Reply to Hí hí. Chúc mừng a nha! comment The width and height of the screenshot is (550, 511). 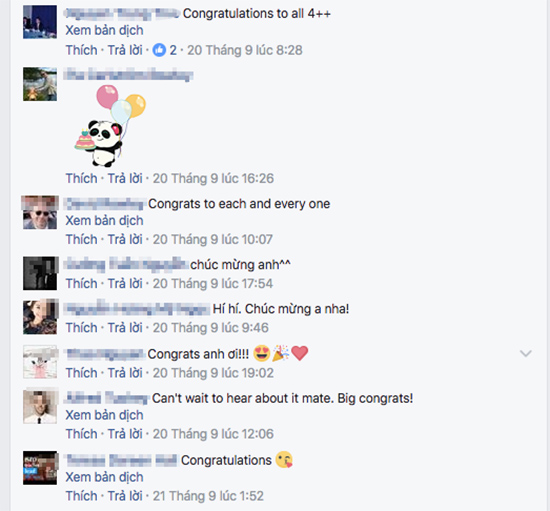(x=125, y=328)
